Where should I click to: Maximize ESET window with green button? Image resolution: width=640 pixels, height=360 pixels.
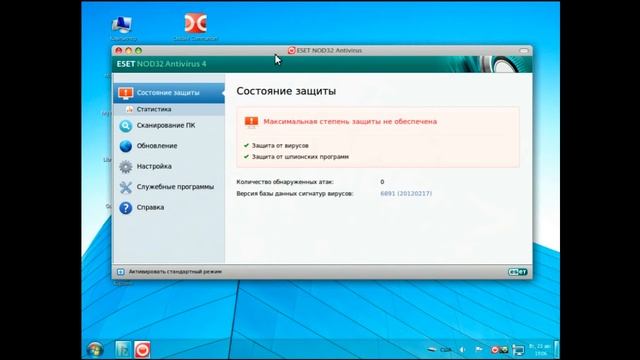coord(138,51)
